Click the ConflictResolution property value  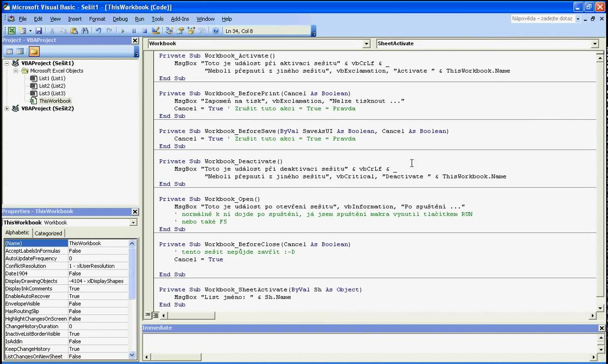click(98, 266)
